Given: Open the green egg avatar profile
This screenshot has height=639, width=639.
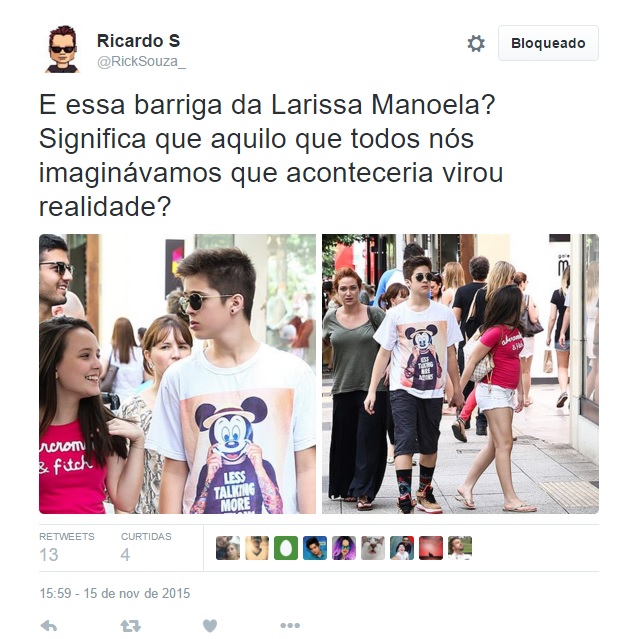Looking at the screenshot, I should [x=286, y=548].
